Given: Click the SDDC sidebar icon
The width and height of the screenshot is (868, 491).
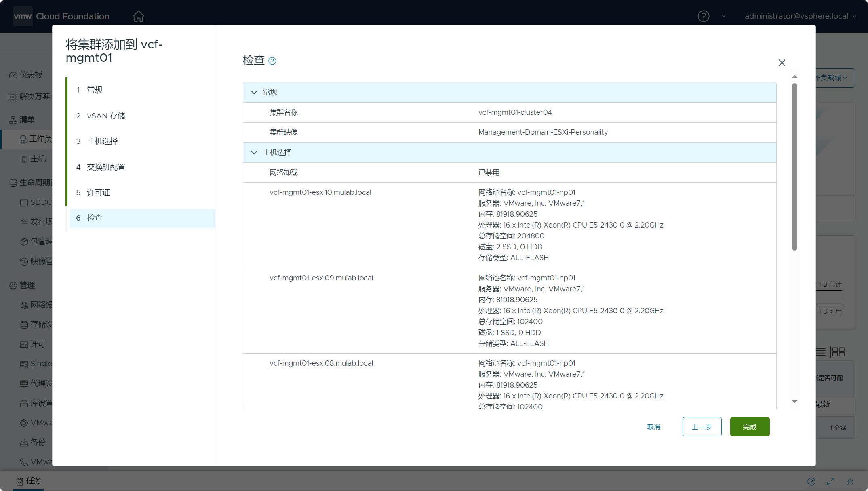Looking at the screenshot, I should (24, 202).
